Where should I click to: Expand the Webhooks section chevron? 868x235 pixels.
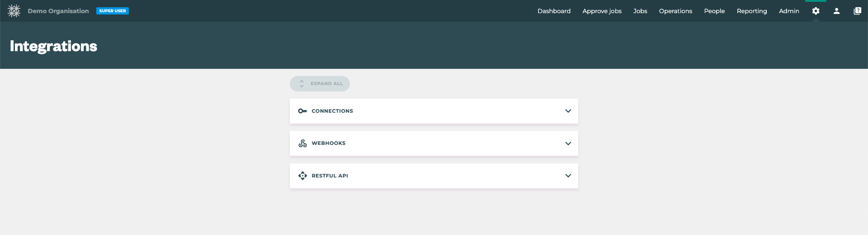tap(568, 144)
